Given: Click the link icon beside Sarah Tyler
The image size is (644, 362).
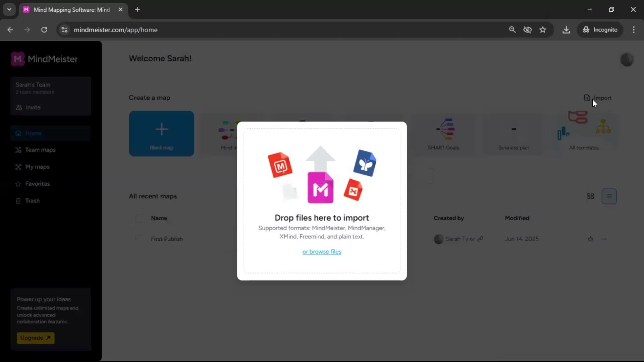Looking at the screenshot, I should tap(480, 239).
